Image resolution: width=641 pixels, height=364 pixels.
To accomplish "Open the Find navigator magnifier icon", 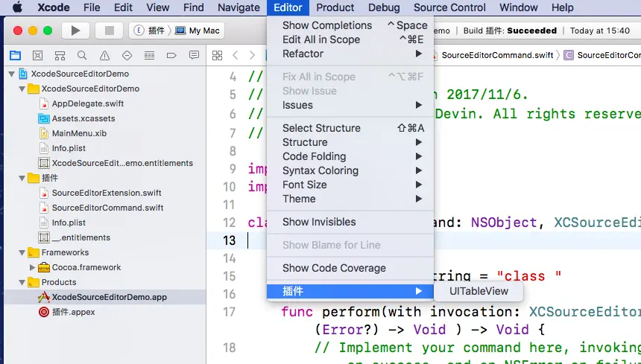I will [x=82, y=55].
